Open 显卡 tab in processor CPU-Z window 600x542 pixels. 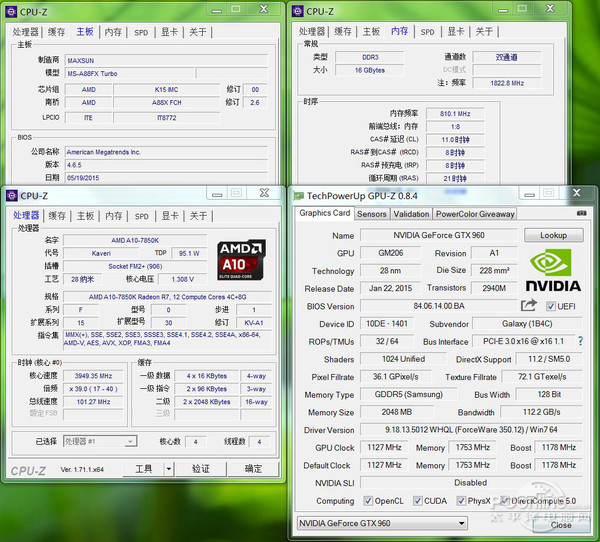pos(170,216)
